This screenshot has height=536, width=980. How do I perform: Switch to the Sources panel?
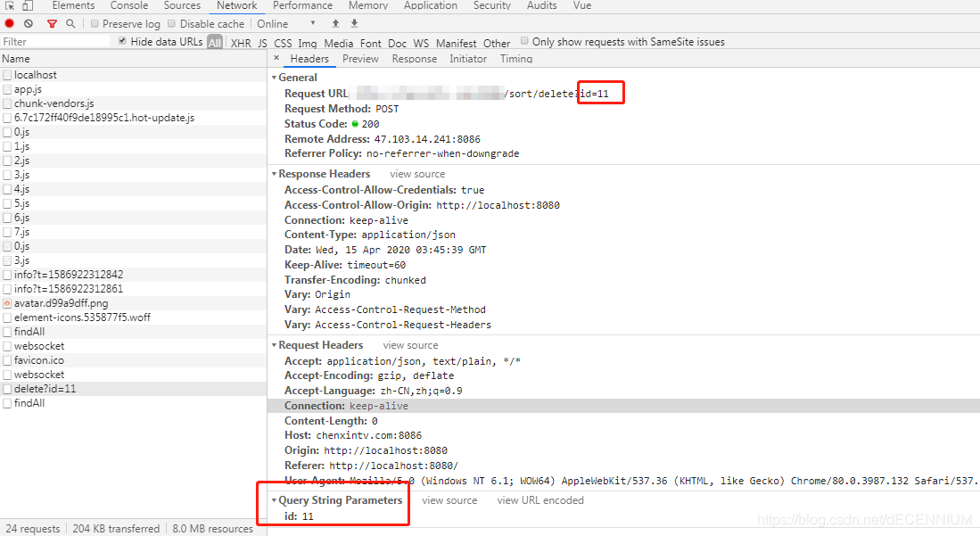[182, 5]
